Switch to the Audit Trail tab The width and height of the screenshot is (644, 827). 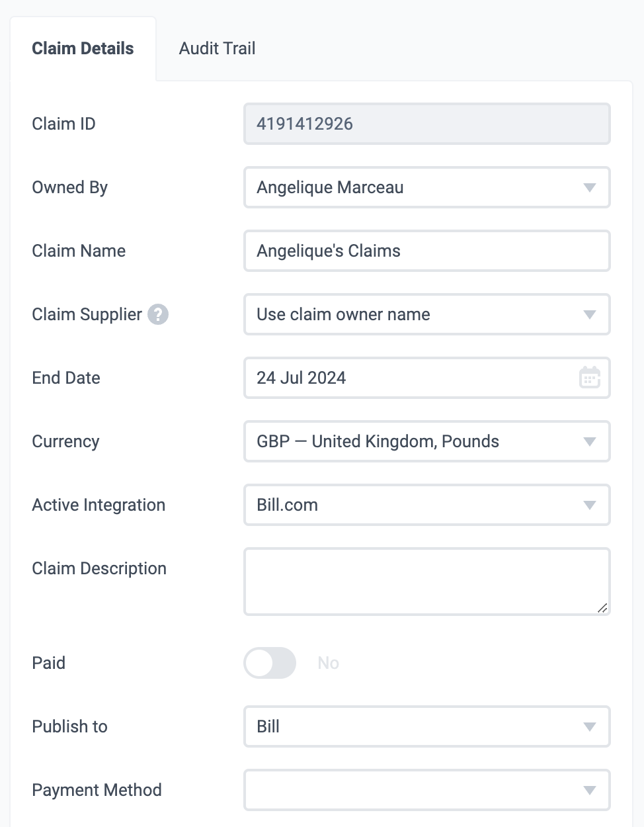[x=217, y=48]
